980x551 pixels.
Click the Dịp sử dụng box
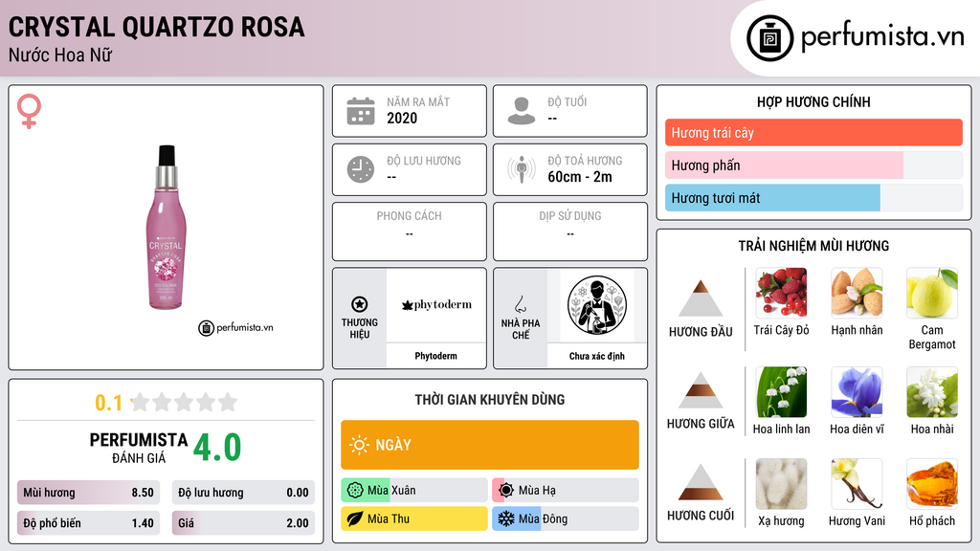click(570, 231)
